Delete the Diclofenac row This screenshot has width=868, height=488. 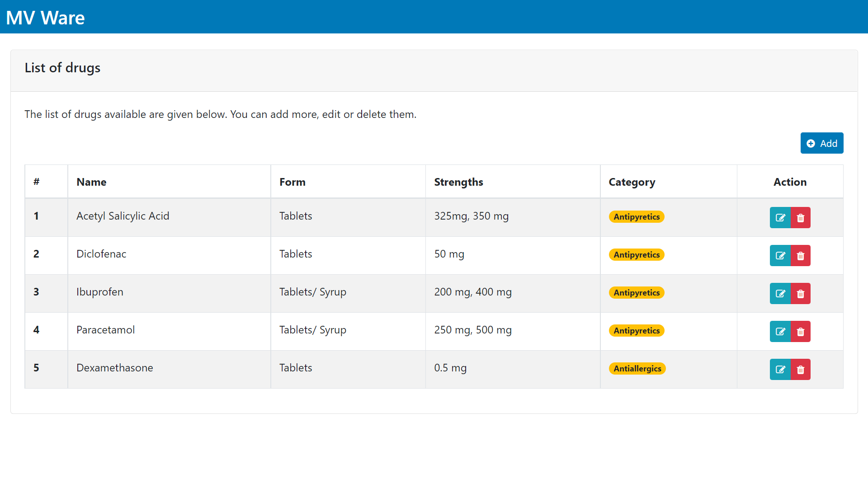pyautogui.click(x=801, y=256)
